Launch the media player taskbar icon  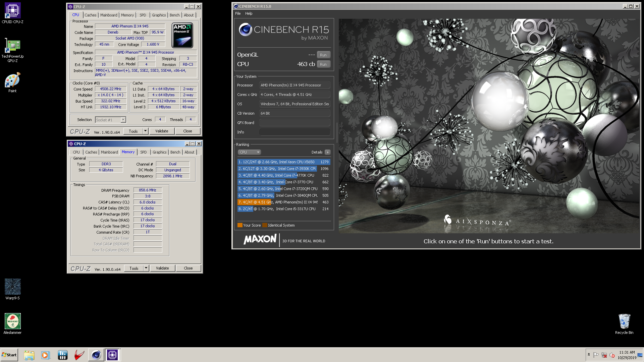46,355
